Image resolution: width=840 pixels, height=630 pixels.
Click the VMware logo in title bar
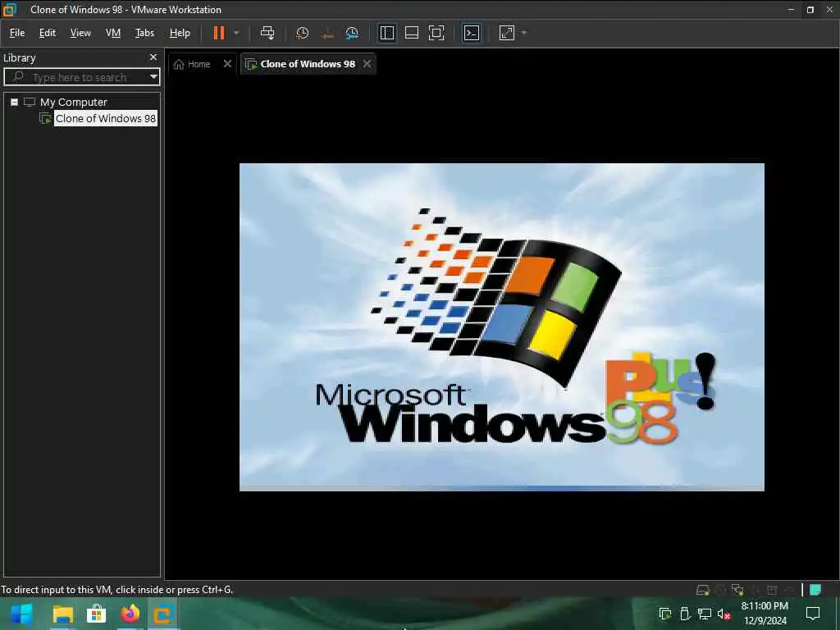click(x=10, y=9)
